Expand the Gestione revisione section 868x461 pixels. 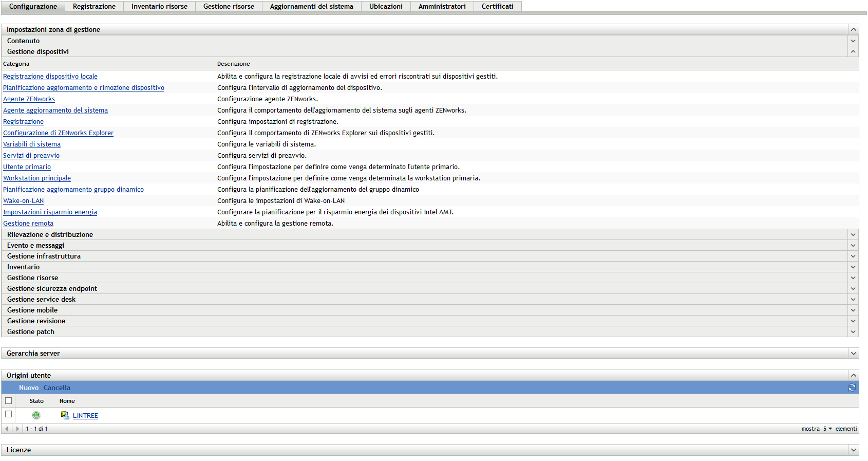point(853,321)
